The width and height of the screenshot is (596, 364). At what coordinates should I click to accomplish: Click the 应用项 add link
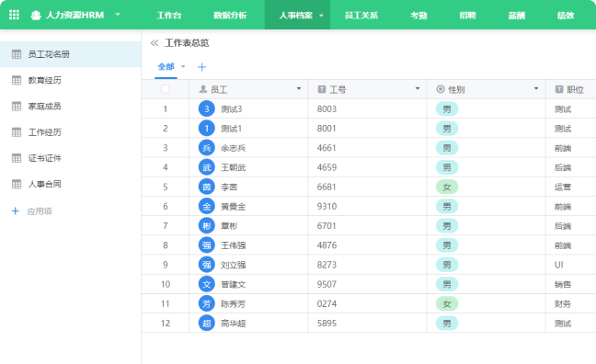40,211
